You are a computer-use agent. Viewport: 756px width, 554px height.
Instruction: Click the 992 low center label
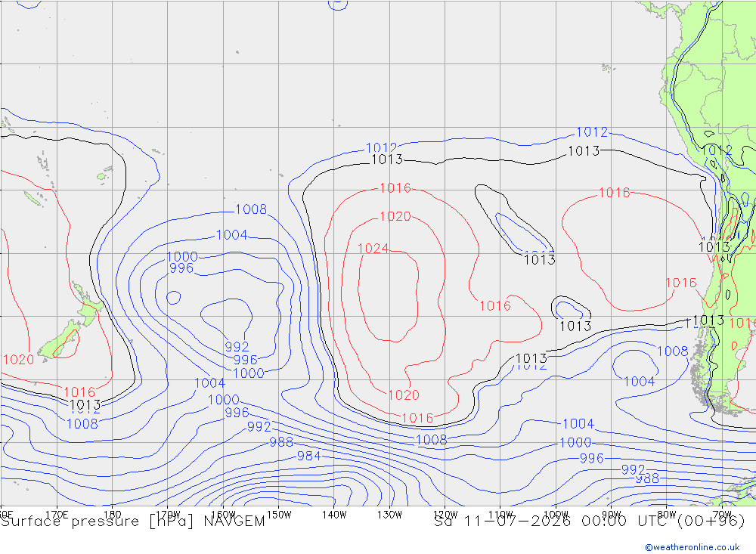(x=237, y=347)
